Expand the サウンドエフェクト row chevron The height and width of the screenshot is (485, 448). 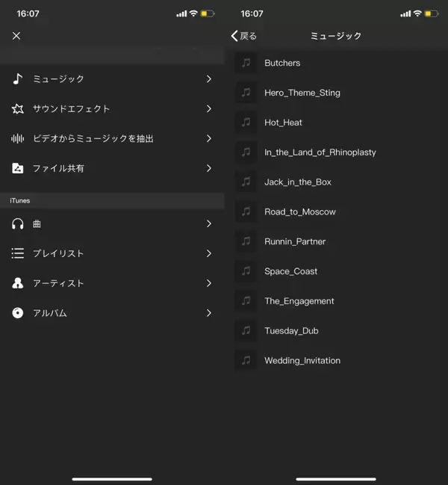(209, 108)
